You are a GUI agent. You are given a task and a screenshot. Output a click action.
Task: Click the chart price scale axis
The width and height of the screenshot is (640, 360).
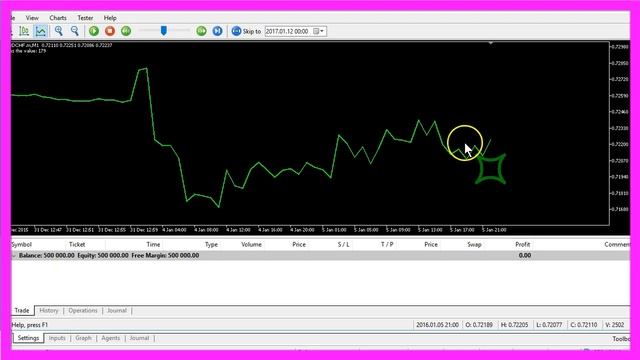click(x=620, y=133)
